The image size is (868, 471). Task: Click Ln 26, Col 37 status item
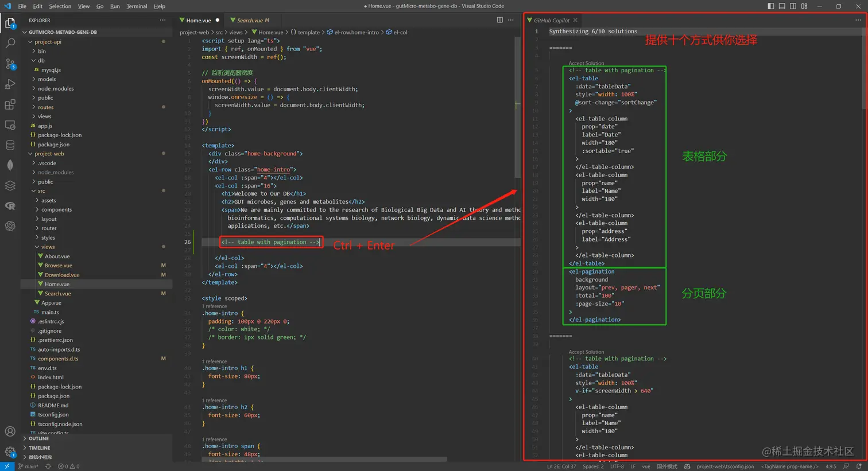pyautogui.click(x=561, y=466)
